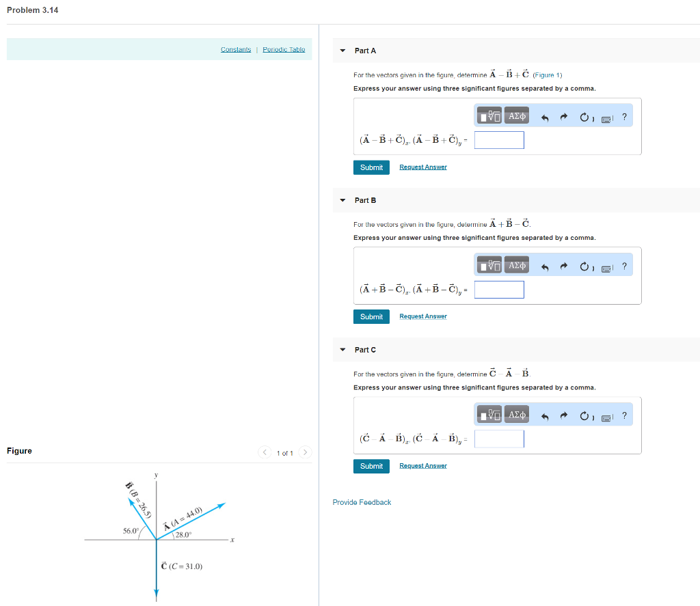Select the Greek letters ΑΣΦ icon in Part C
Viewport: 700px width, 606px height.
click(516, 415)
